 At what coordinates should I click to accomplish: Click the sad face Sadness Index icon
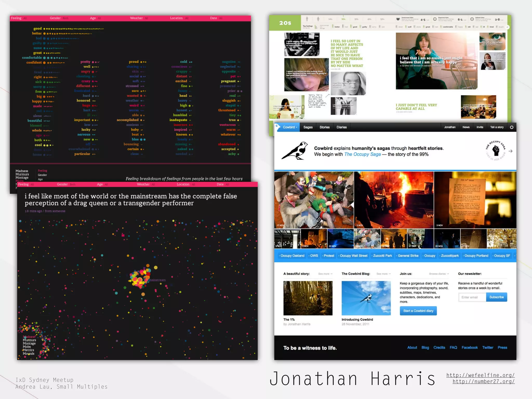[x=472, y=19]
